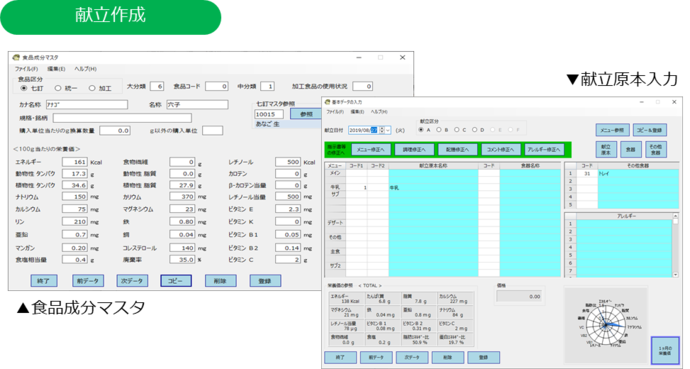Open the 献立原本 icon button
Image resolution: width=690 pixels, height=369 pixels.
pos(606,150)
